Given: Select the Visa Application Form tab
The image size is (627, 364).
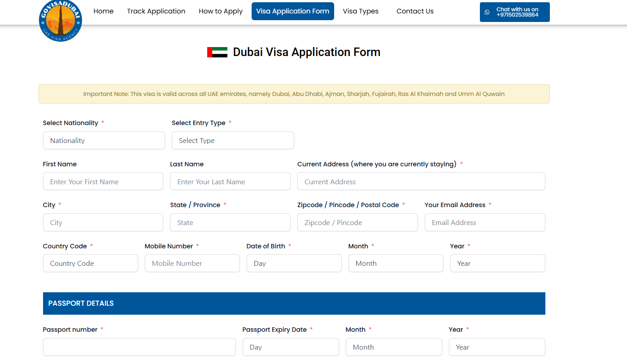Looking at the screenshot, I should [293, 11].
